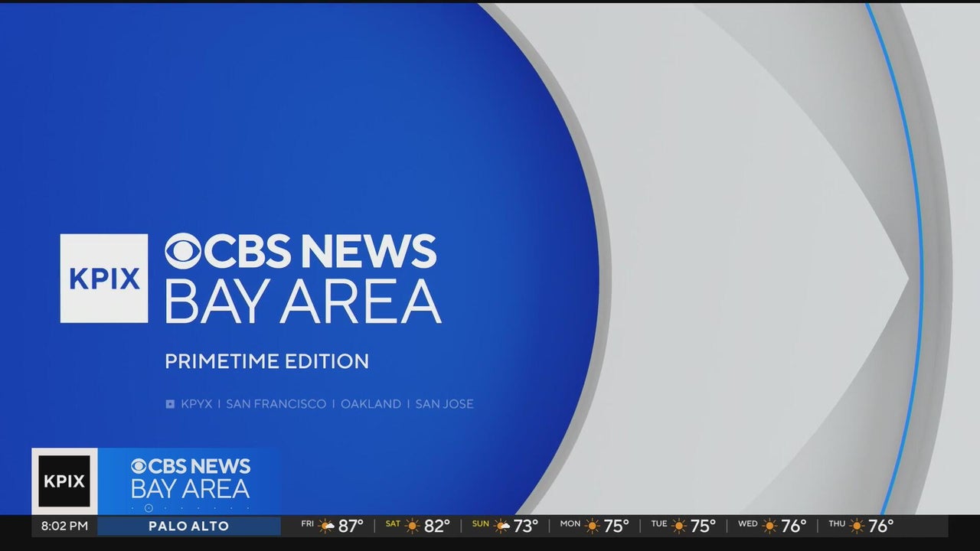
Task: Click the small black KPIX logo in lower corner
Action: pyautogui.click(x=64, y=481)
